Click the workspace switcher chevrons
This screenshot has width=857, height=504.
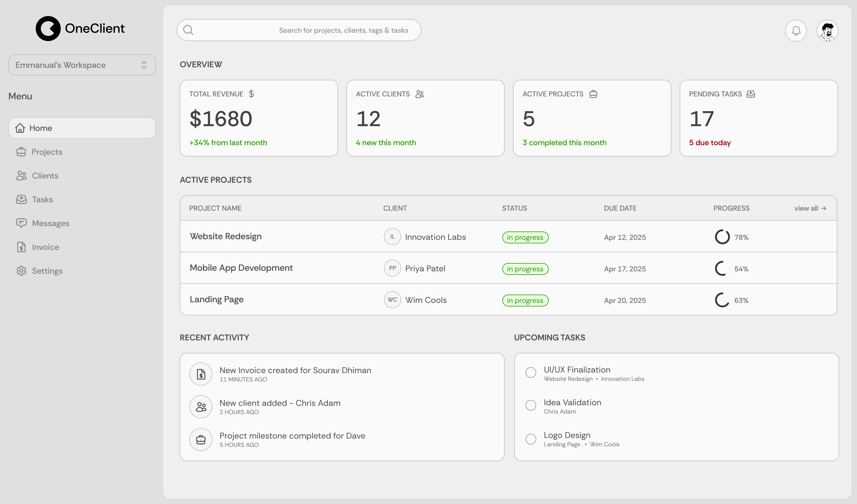point(144,65)
